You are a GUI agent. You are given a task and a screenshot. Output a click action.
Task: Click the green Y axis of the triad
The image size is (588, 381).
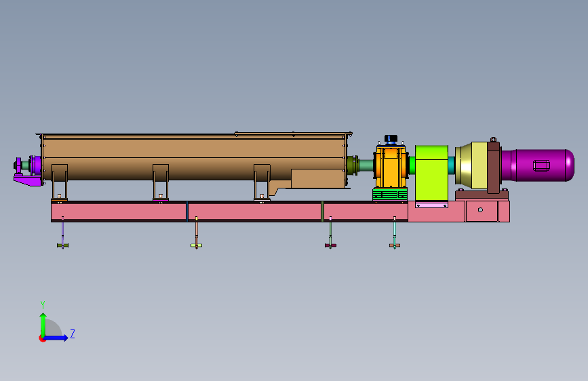pos(43,324)
